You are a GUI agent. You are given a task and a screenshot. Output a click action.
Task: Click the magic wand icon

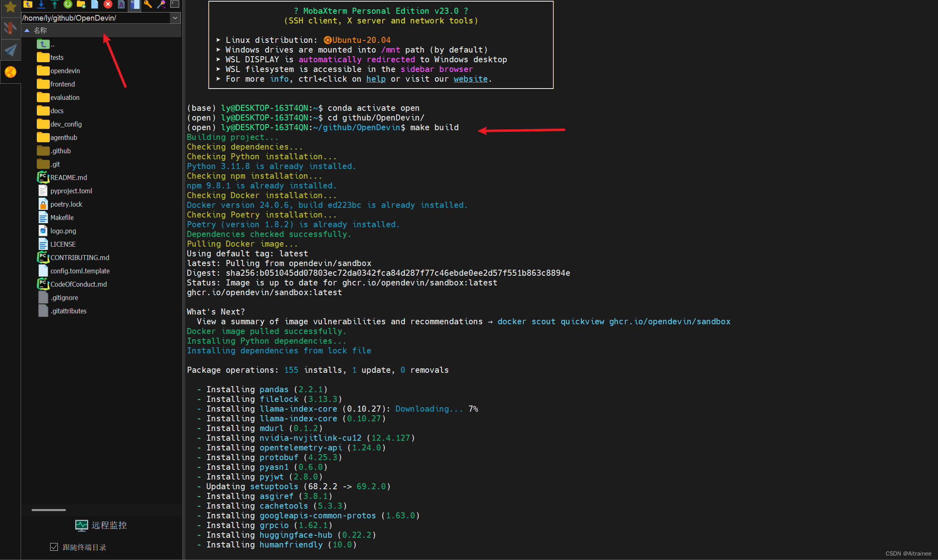pyautogui.click(x=161, y=4)
